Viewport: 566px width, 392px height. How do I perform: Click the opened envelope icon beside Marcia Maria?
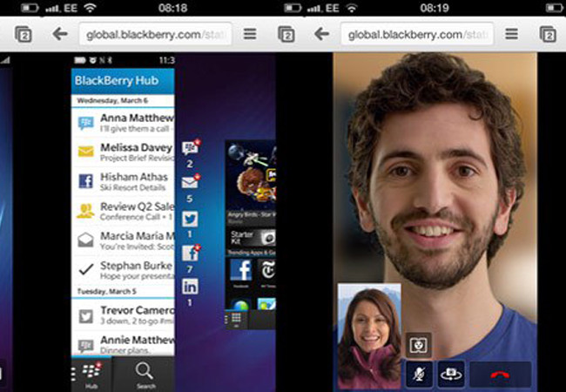(86, 240)
